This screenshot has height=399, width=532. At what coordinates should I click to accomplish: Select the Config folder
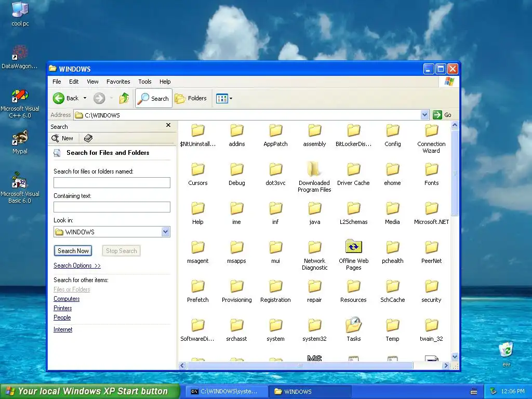click(393, 136)
